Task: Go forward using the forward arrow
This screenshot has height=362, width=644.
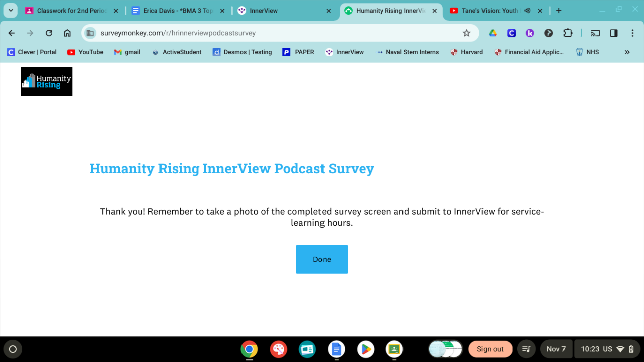Action: [x=30, y=33]
